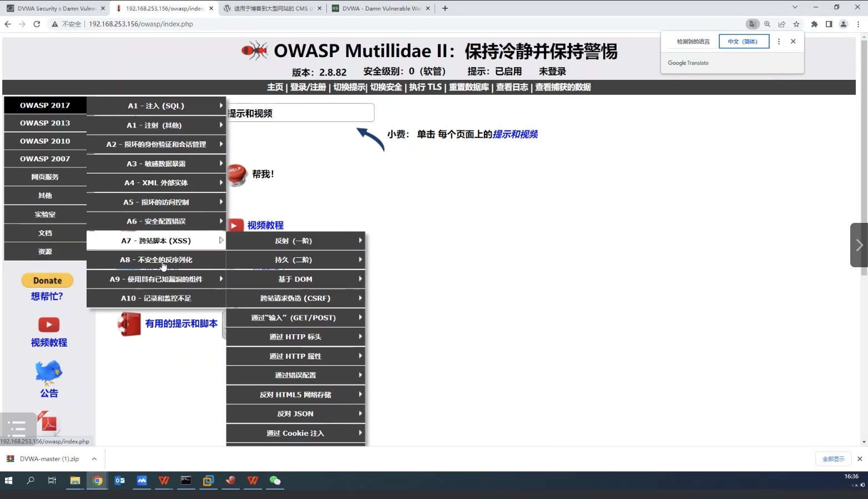
Task: Open the PDF icon in the left sidebar
Action: point(48,422)
